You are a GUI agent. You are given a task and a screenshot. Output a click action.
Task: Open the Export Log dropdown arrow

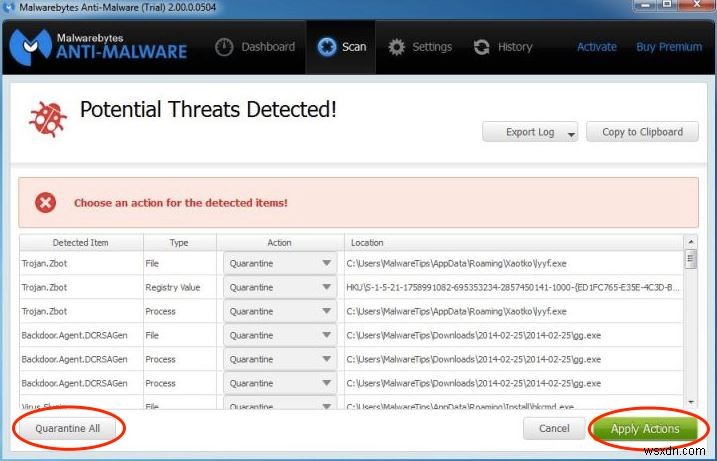point(571,133)
